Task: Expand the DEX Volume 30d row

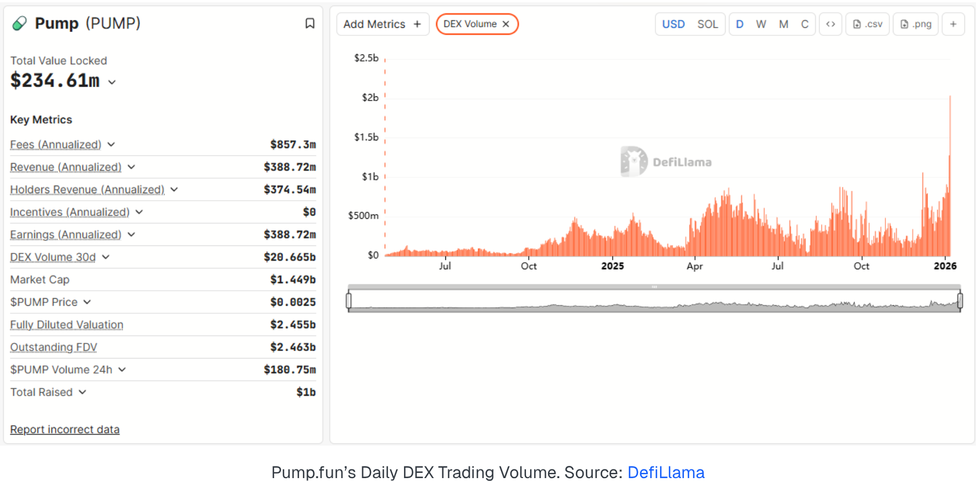Action: pyautogui.click(x=106, y=257)
